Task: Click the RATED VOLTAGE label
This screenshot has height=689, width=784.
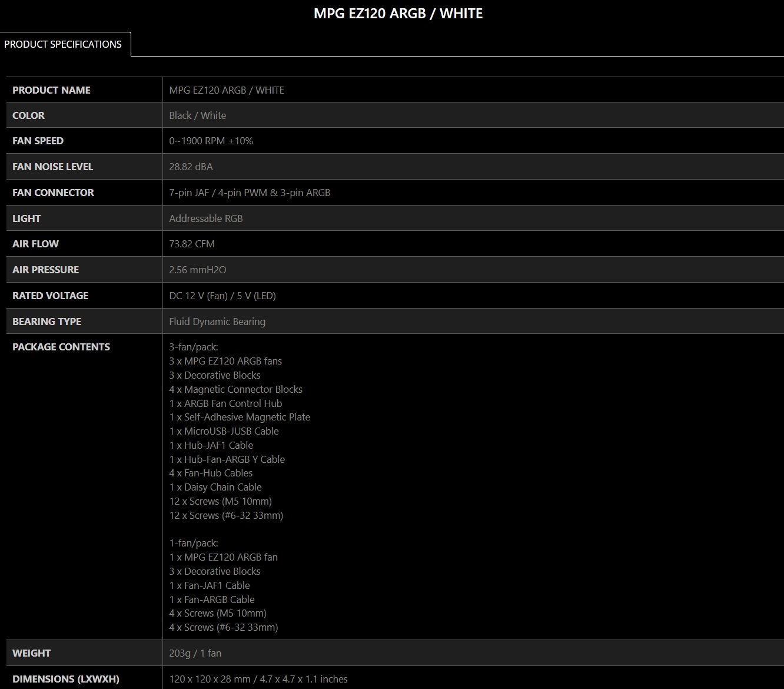Action: click(50, 296)
